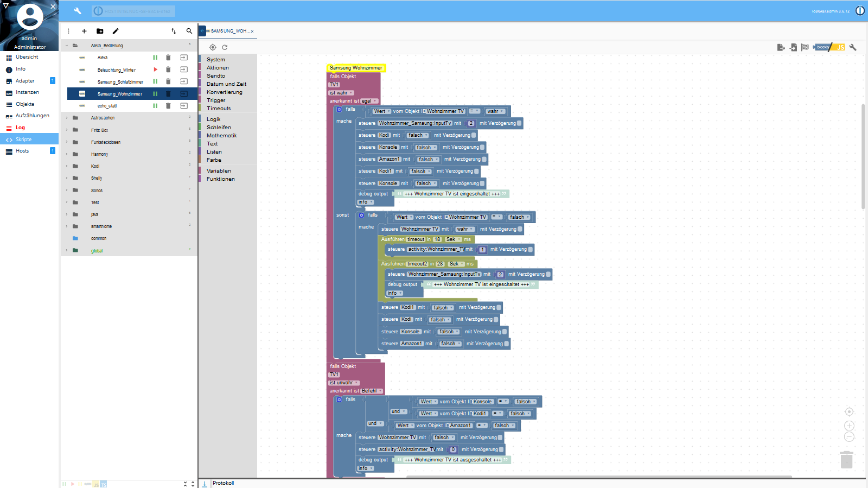This screenshot has width=868, height=488.
Task: Click the checkered flag check blocks icon
Action: 805,47
